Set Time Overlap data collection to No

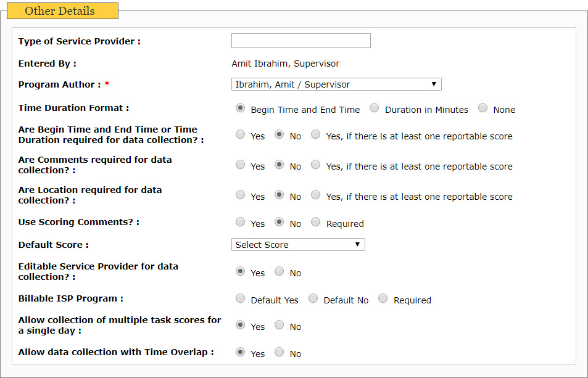pyautogui.click(x=280, y=351)
